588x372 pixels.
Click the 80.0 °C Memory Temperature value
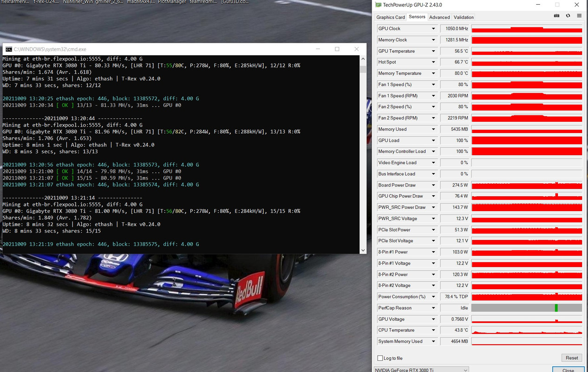[x=455, y=73]
